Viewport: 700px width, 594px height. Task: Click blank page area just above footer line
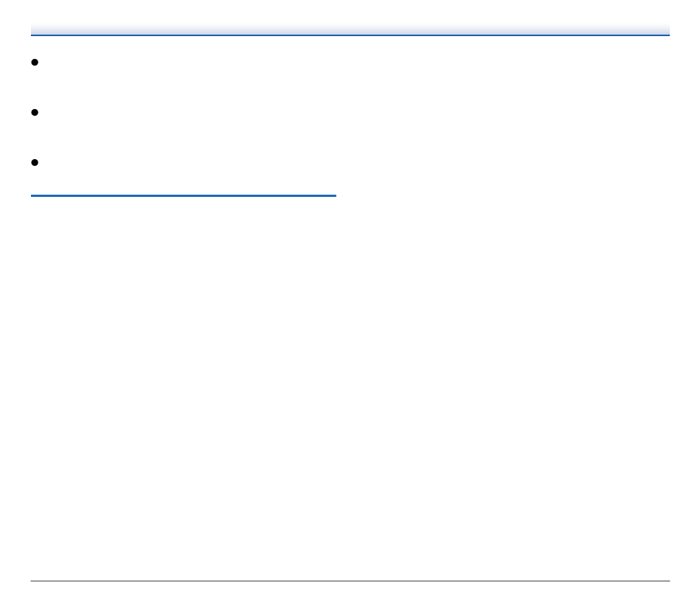point(350,567)
